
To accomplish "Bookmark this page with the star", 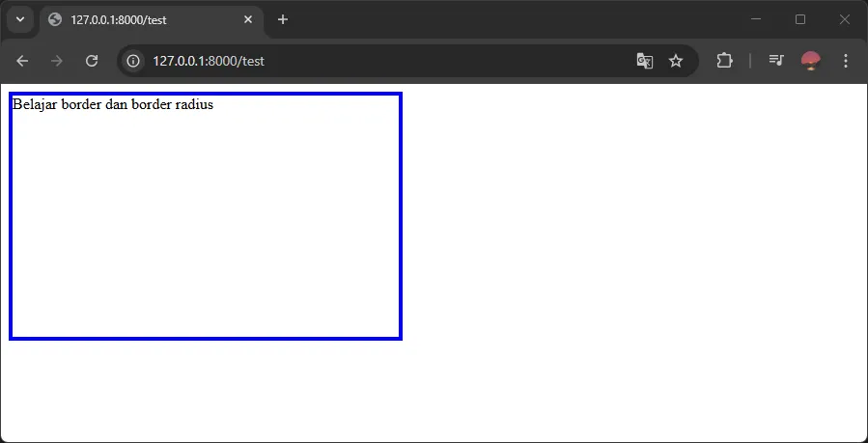I will (x=676, y=61).
